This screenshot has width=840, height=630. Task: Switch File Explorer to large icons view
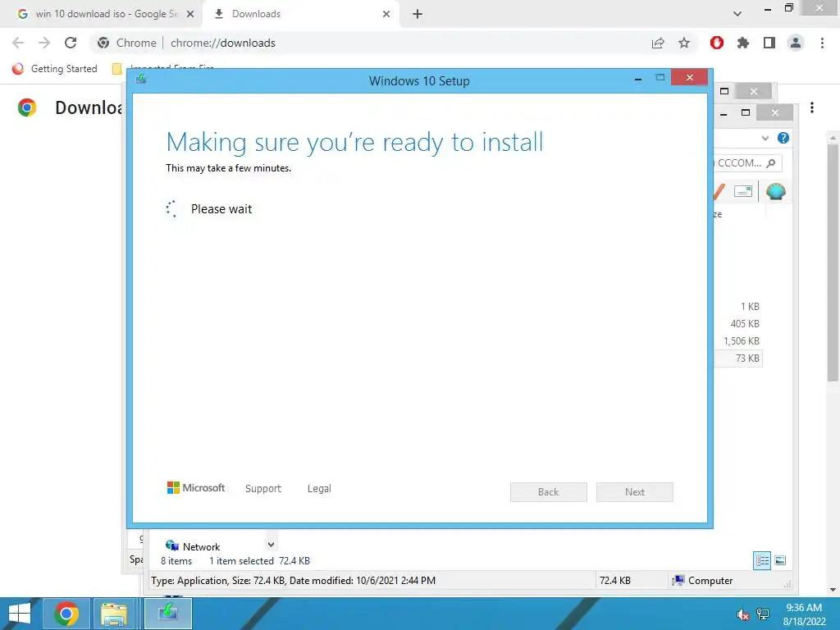[x=781, y=561]
